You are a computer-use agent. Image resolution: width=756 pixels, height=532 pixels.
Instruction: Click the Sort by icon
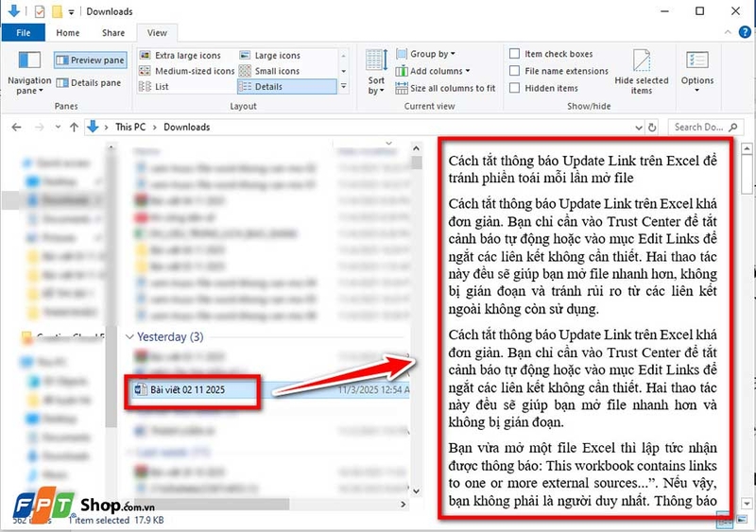(x=376, y=60)
